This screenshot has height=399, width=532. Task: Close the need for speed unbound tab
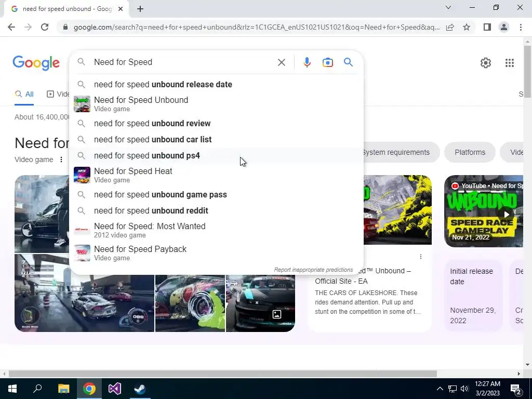click(x=121, y=9)
